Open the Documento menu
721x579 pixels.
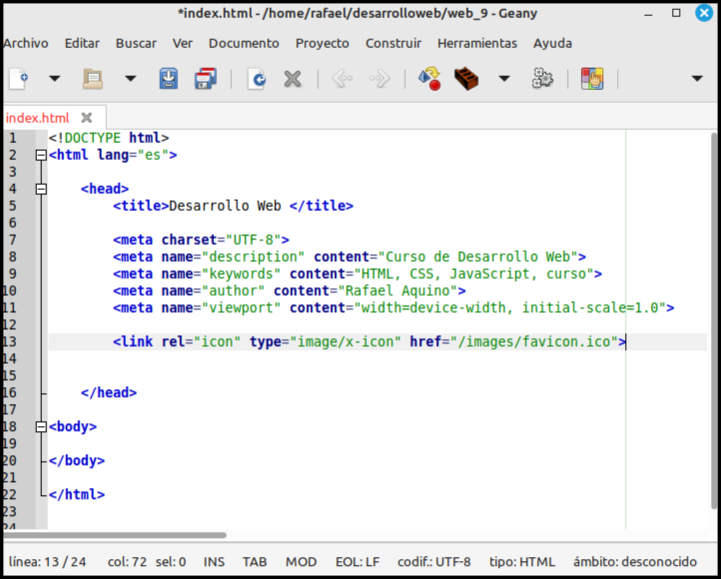(244, 43)
